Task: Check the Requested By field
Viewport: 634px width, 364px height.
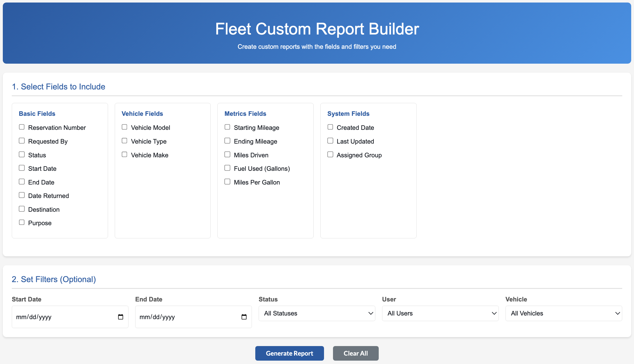Action: (22, 141)
